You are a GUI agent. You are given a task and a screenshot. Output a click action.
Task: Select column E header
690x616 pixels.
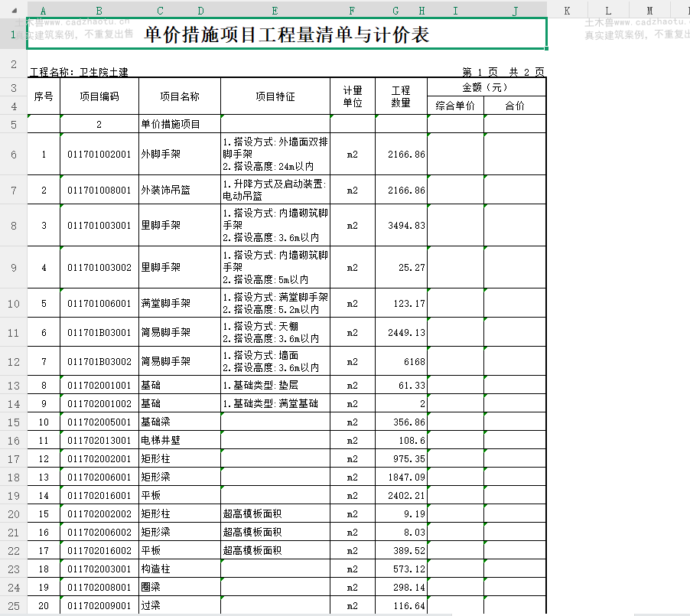[275, 11]
